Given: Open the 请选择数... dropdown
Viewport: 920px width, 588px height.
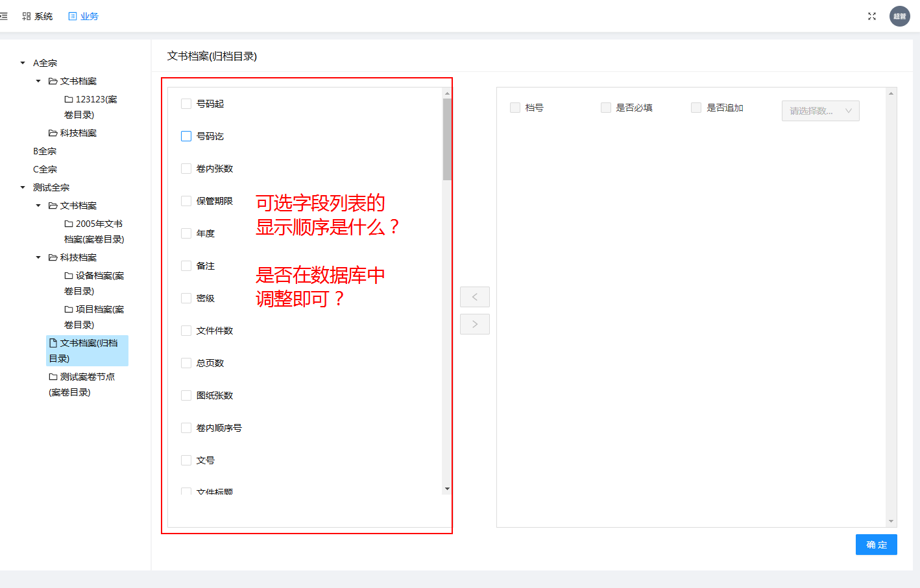Looking at the screenshot, I should click(821, 111).
